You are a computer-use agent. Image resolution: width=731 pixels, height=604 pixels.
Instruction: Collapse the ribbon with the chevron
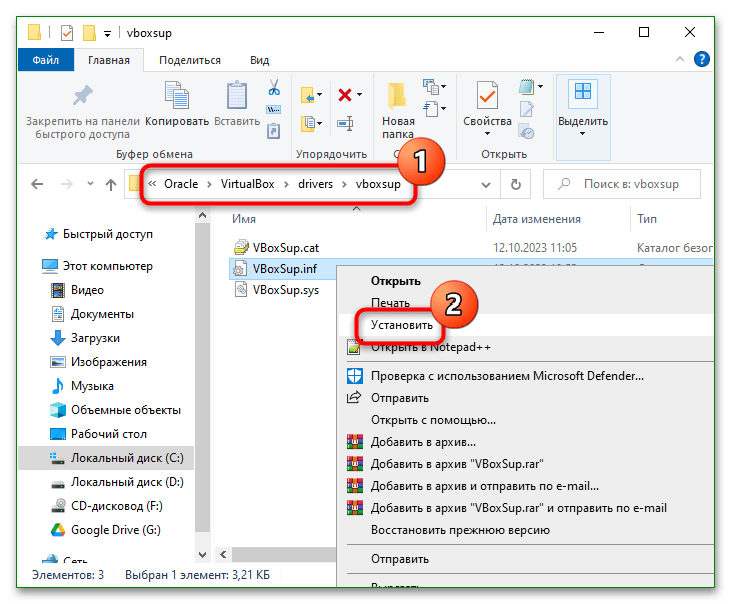(680, 59)
